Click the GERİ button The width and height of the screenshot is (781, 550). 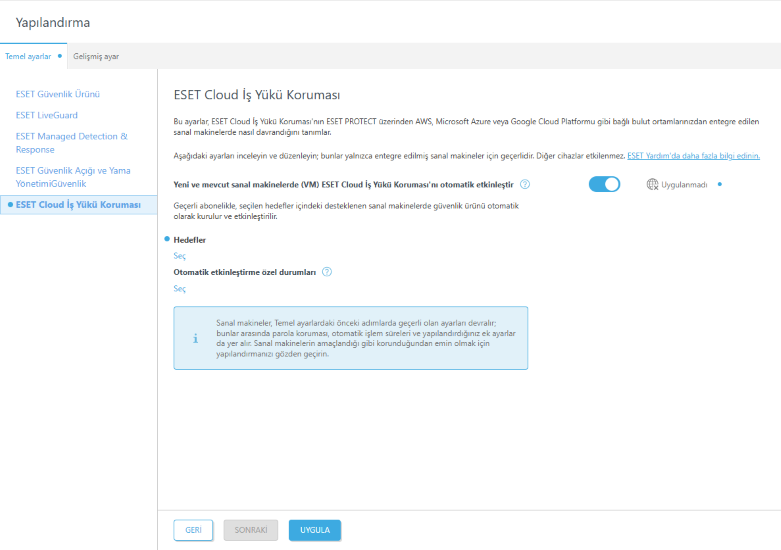pyautogui.click(x=193, y=530)
